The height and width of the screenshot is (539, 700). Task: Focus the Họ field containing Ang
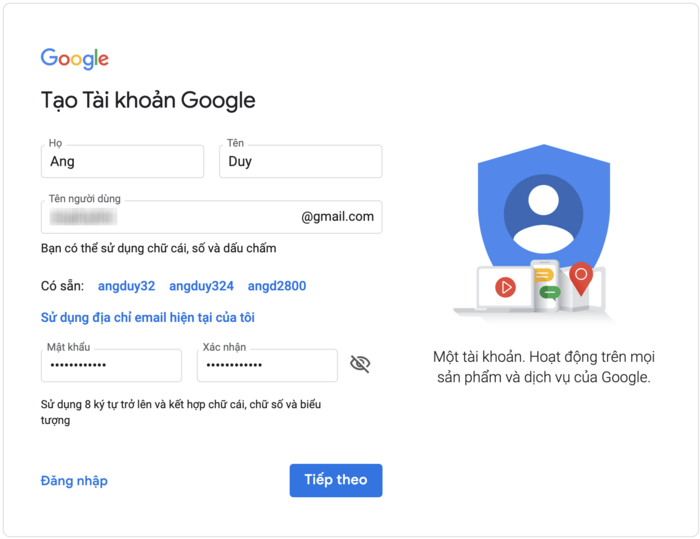coord(122,161)
